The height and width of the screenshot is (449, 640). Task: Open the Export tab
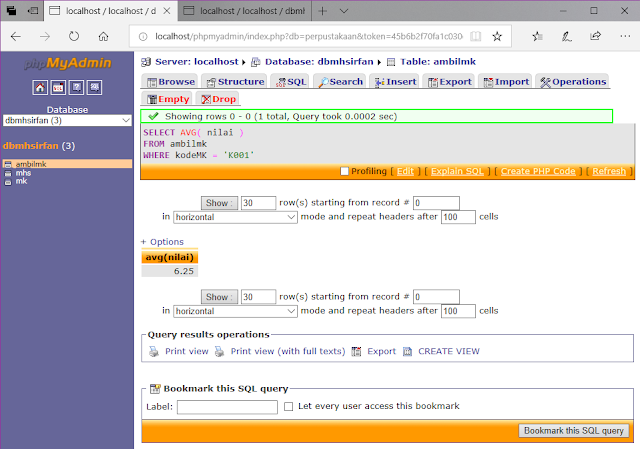(450, 82)
